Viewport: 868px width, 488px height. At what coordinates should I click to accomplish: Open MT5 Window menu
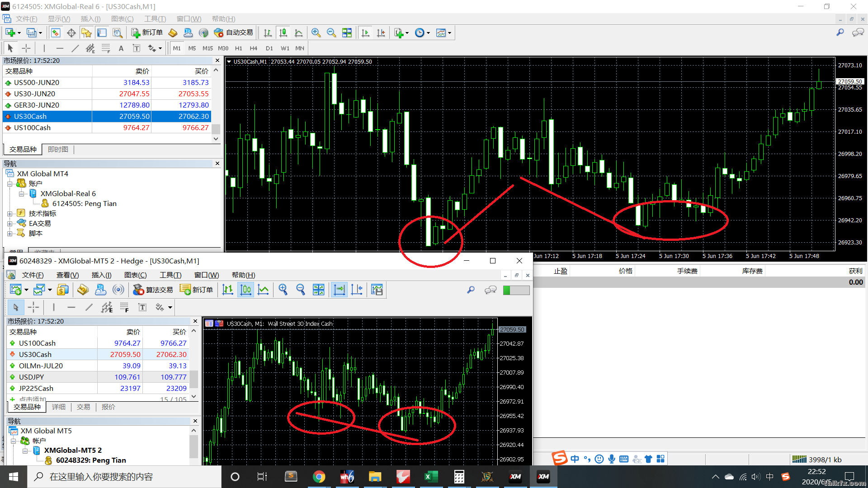[x=207, y=275]
